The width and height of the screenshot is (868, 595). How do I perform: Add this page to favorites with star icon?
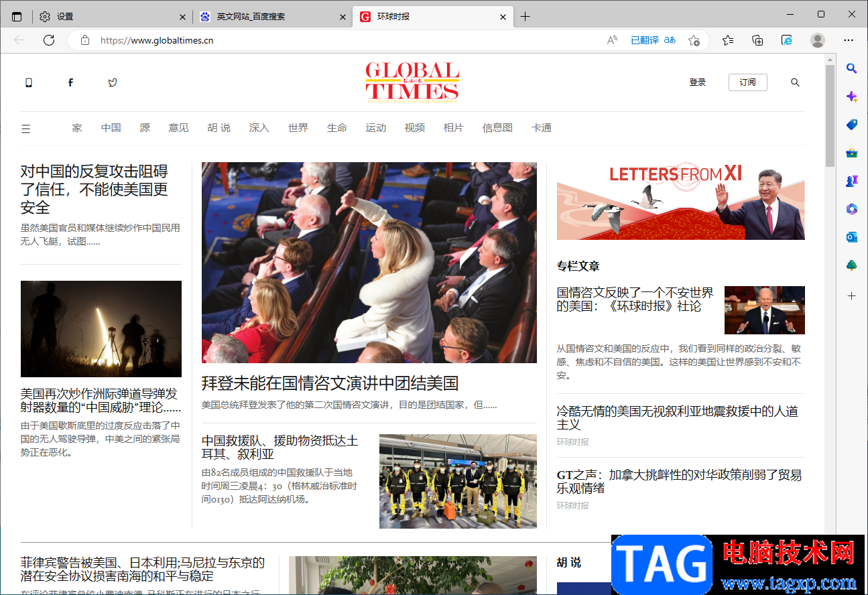point(694,40)
